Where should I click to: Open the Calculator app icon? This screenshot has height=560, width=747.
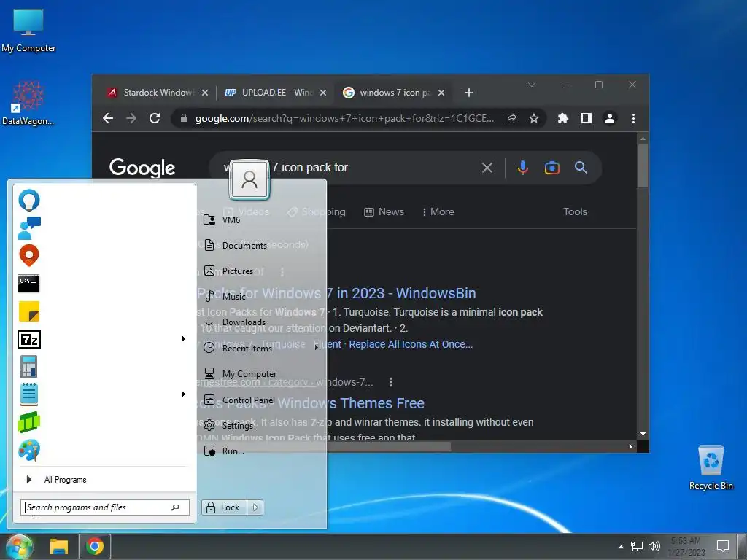point(29,367)
